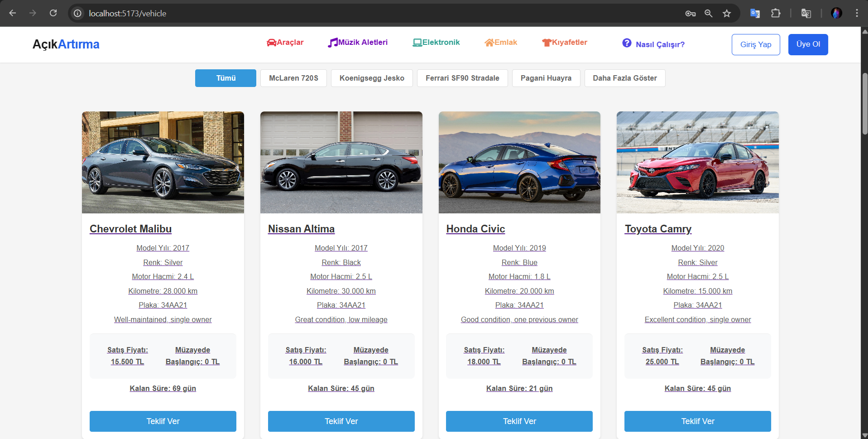
Task: Open the browser profile avatar
Action: click(836, 13)
